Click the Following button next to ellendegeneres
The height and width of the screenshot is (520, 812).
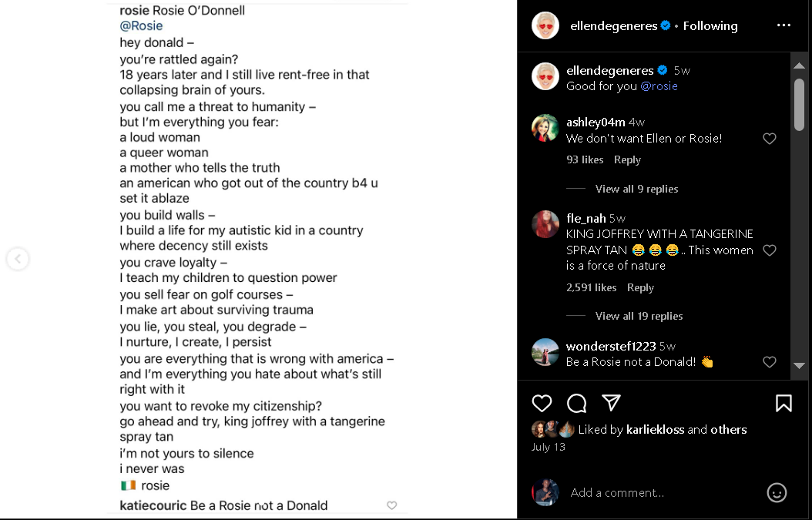pos(710,25)
